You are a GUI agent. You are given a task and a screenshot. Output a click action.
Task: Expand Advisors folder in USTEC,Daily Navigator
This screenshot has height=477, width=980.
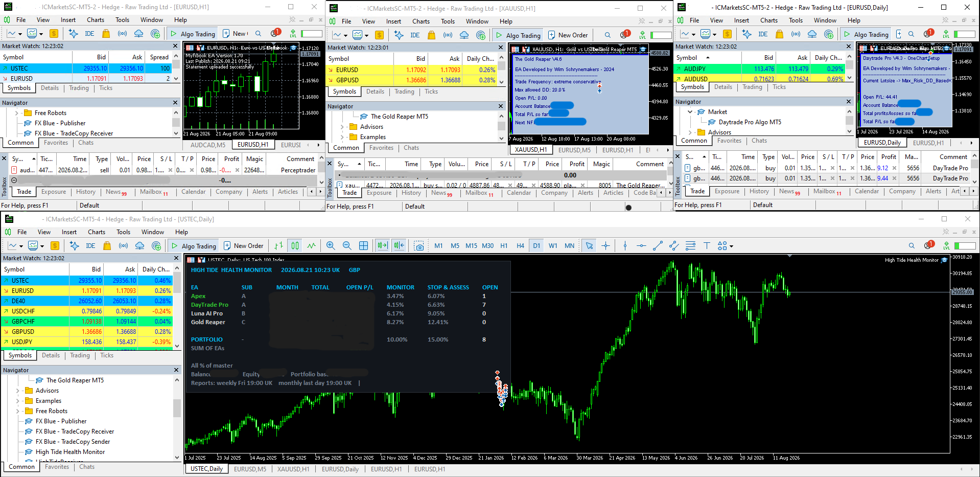pyautogui.click(x=18, y=391)
